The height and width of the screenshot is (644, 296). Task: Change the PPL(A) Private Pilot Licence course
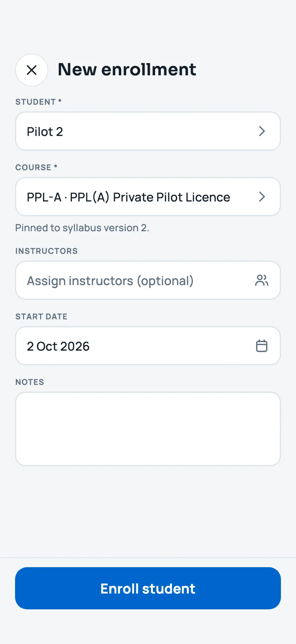click(x=128, y=197)
